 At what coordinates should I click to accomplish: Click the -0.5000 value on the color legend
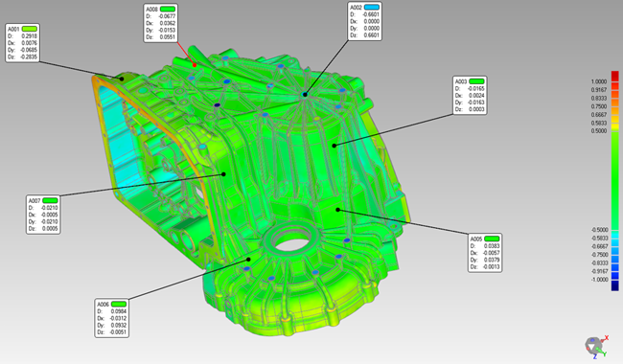[x=599, y=230]
